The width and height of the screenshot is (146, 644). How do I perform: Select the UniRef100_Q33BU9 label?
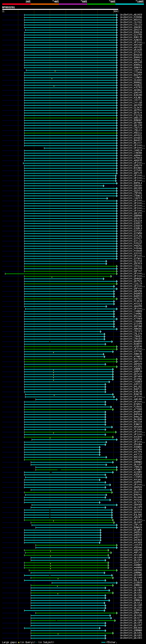point(131,583)
